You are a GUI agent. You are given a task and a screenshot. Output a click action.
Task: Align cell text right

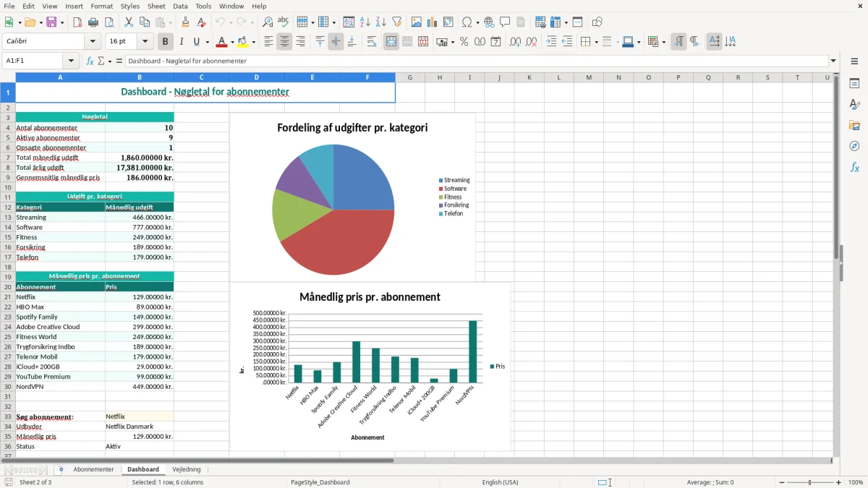coord(300,42)
